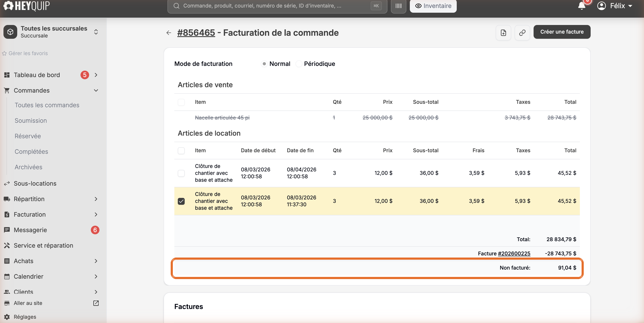
Task: Click the Facturation invoice icon
Action: pyautogui.click(x=7, y=214)
